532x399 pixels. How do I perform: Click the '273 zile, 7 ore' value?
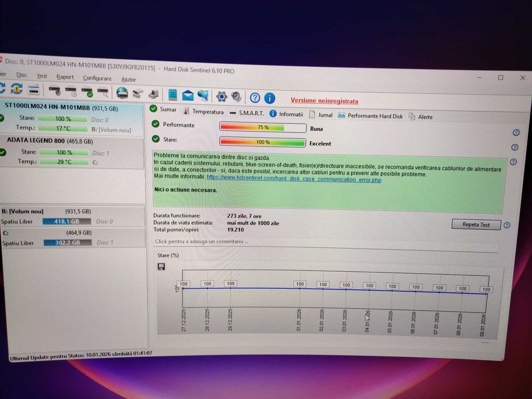coord(244,216)
